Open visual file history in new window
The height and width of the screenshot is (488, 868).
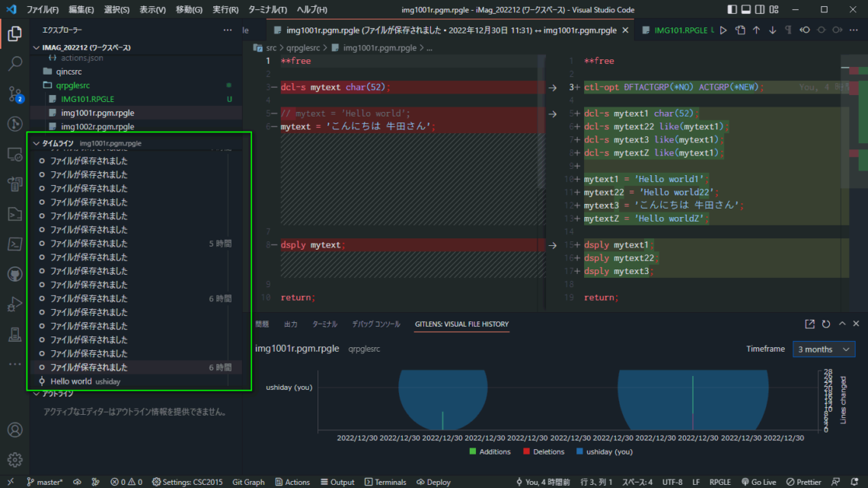(x=810, y=324)
